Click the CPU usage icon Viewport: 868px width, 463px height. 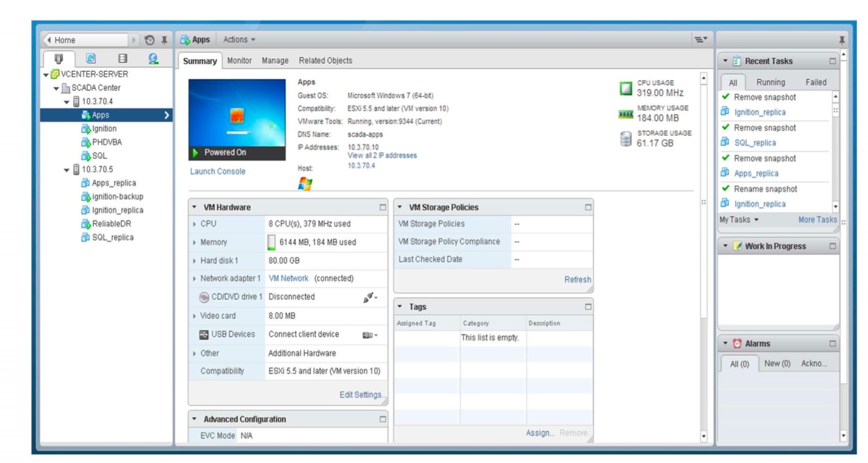click(x=626, y=89)
